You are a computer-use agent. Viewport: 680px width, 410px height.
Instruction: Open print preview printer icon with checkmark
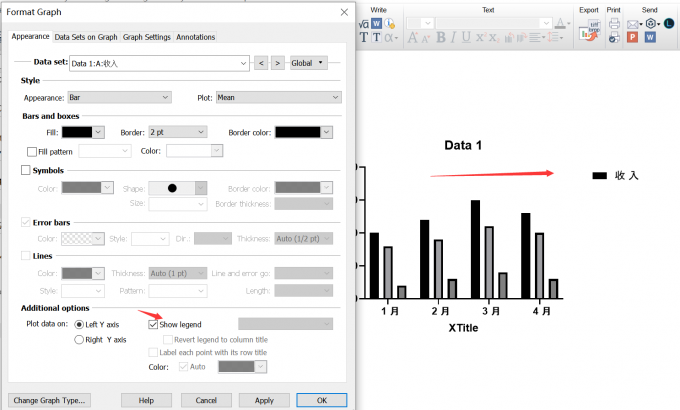pos(614,38)
